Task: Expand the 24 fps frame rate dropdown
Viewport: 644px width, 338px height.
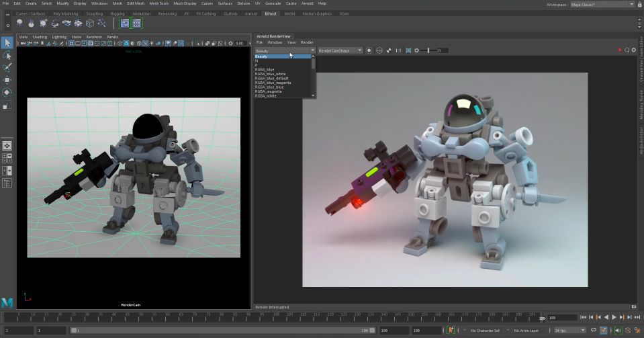Action: (x=570, y=331)
